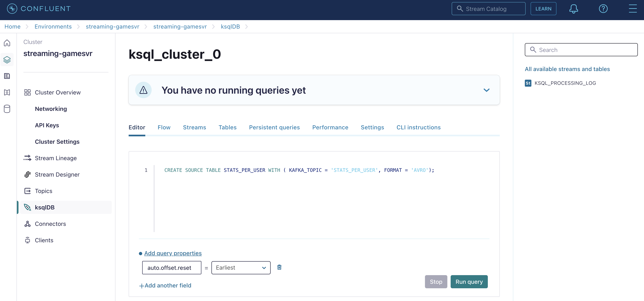Go to Environments breadcrumb
The image size is (644, 301).
pos(53,27)
